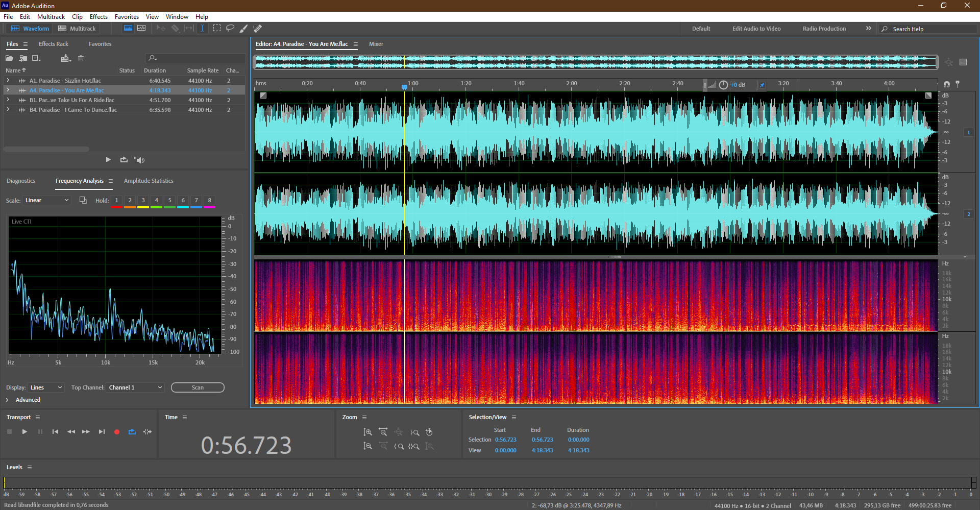The width and height of the screenshot is (980, 510).
Task: Open the Top Channel dropdown
Action: click(x=135, y=387)
